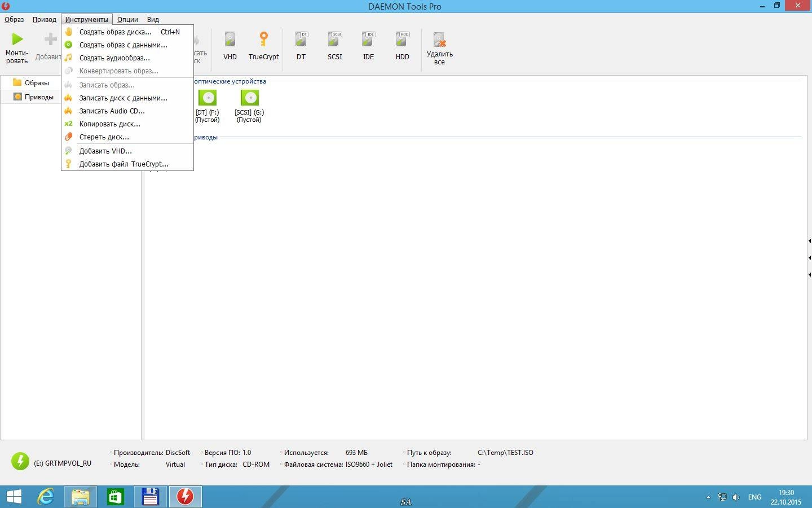Viewport: 812px width, 508px height.
Task: Open the Привод menu
Action: pyautogui.click(x=45, y=19)
